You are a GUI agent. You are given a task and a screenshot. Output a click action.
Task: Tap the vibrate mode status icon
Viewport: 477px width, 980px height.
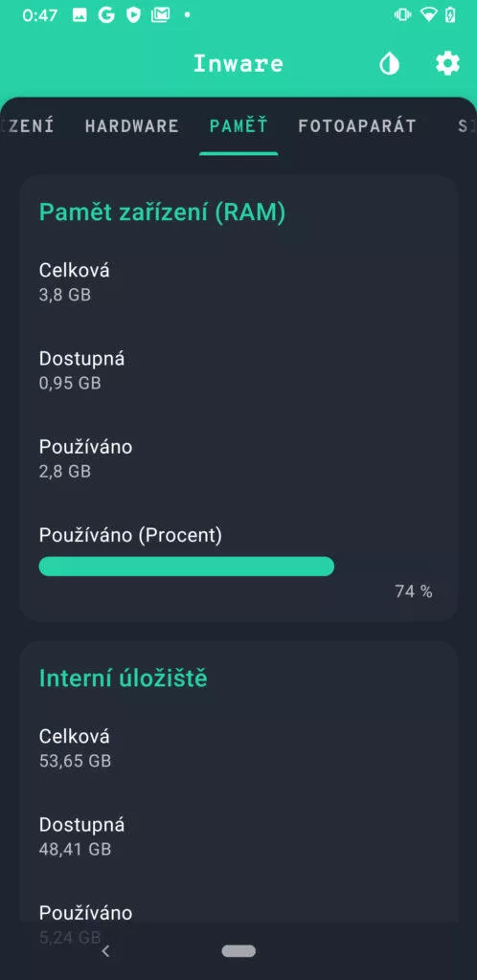[x=403, y=15]
